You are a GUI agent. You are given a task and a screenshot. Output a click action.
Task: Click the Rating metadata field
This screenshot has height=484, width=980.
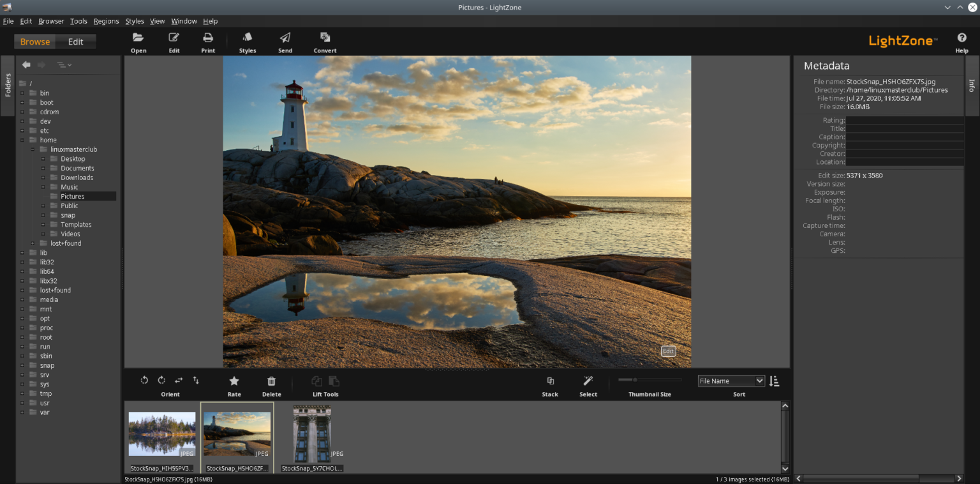905,120
